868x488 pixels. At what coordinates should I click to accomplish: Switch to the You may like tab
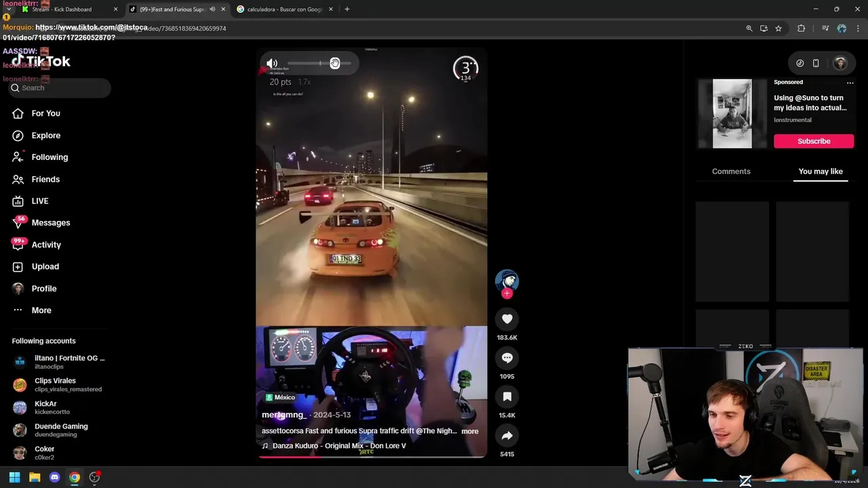(x=821, y=171)
